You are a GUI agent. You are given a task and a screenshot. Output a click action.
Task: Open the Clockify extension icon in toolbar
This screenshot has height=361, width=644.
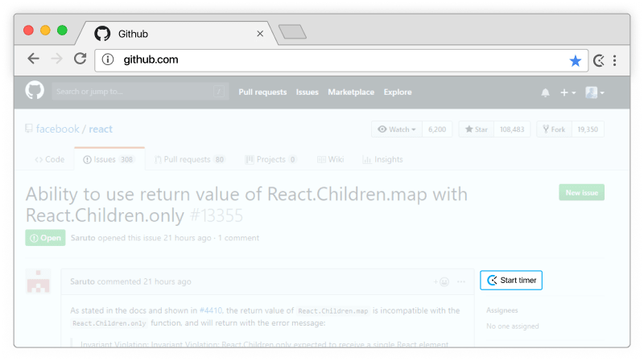pyautogui.click(x=599, y=61)
